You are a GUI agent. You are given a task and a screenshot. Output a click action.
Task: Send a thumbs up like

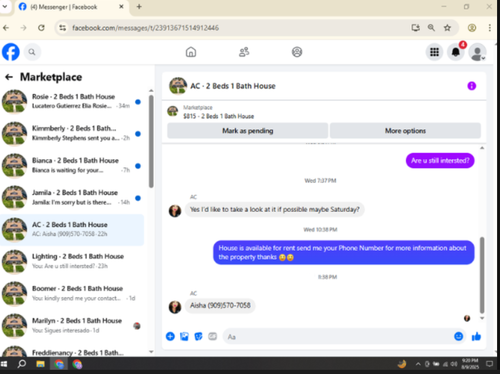click(x=476, y=337)
